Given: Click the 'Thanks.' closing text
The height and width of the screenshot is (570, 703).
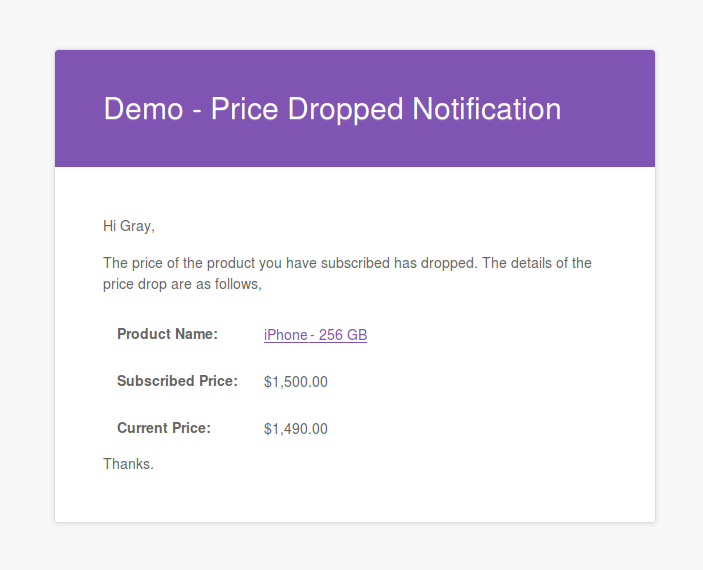Looking at the screenshot, I should click(x=128, y=464).
